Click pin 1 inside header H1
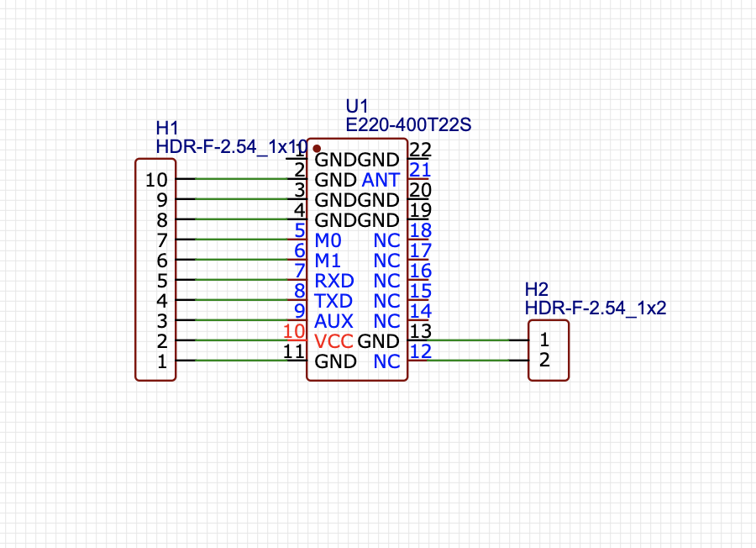 point(162,361)
